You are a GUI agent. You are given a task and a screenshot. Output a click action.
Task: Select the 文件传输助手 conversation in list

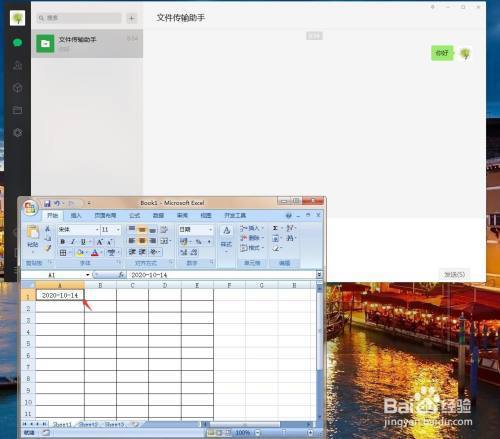pos(87,44)
